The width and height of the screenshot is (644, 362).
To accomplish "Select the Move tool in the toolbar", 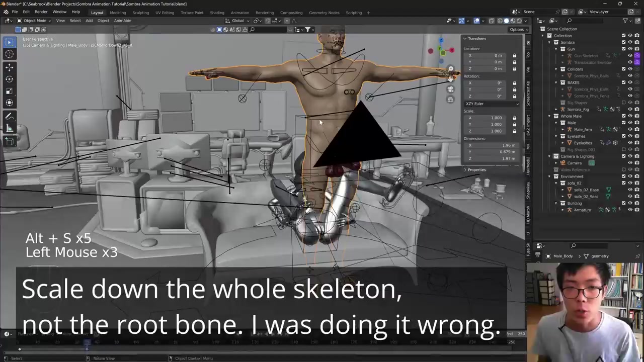I will (x=9, y=66).
